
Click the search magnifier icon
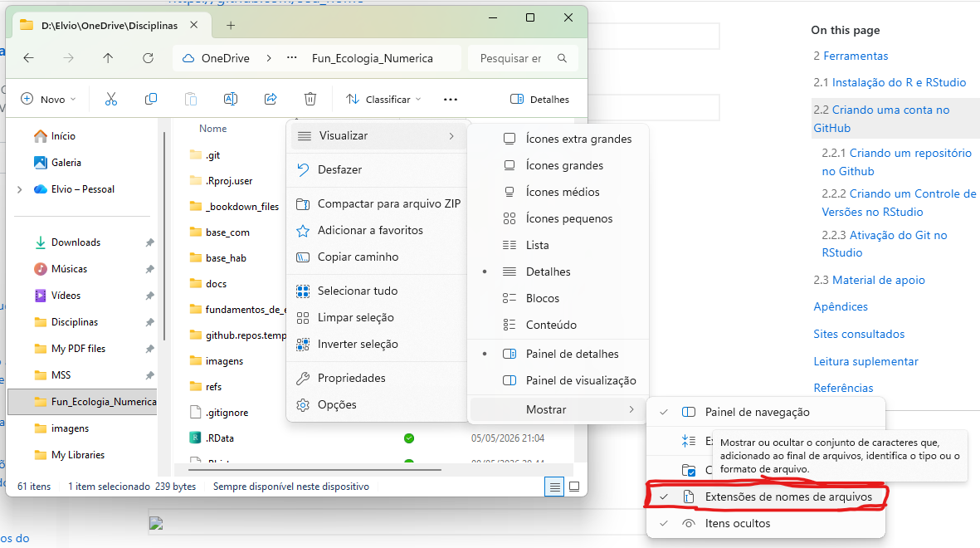tap(562, 58)
